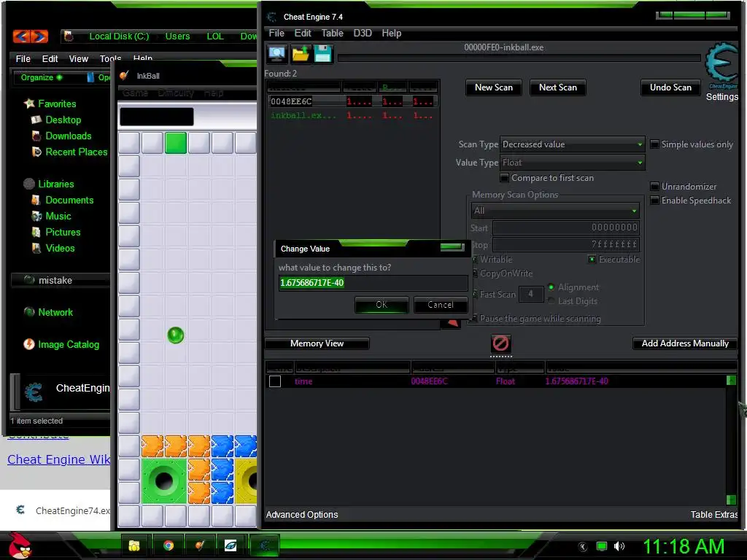The height and width of the screenshot is (560, 747).
Task: Click the scan progress bar
Action: tap(519, 58)
